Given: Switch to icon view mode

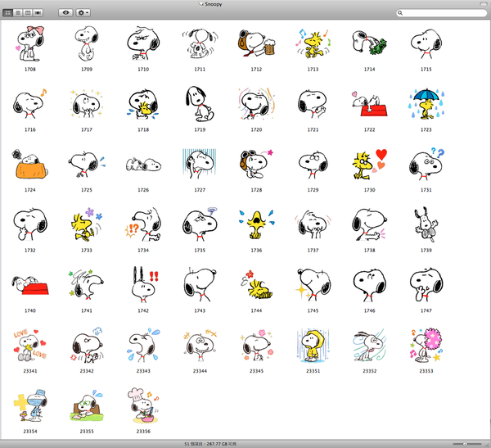Looking at the screenshot, I should point(8,12).
